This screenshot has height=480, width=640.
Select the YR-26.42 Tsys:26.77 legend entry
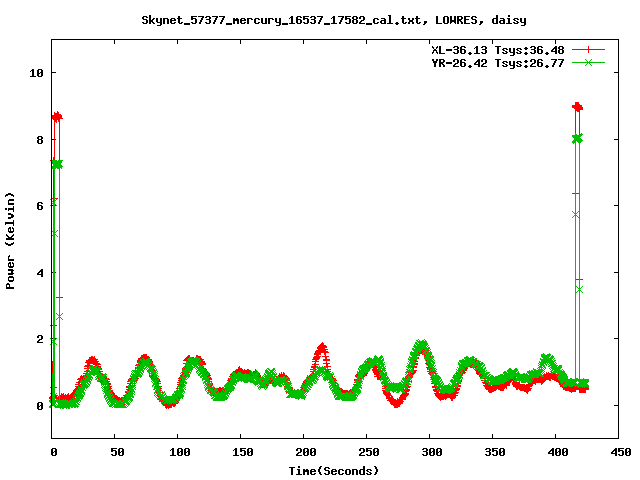pos(498,63)
